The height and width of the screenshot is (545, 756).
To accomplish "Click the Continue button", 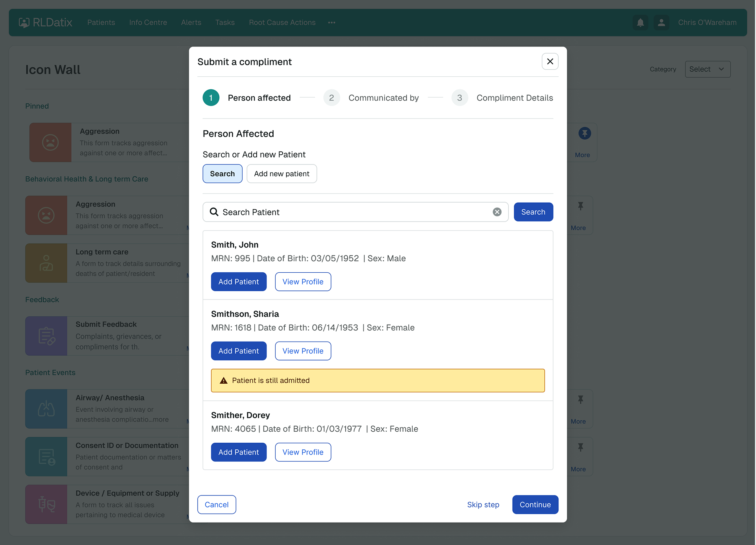I will (x=535, y=504).
